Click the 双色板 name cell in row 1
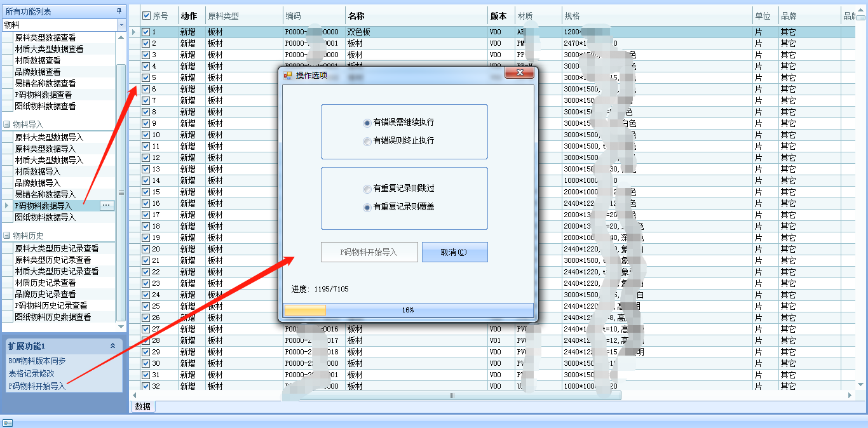This screenshot has height=428, width=868. point(416,32)
